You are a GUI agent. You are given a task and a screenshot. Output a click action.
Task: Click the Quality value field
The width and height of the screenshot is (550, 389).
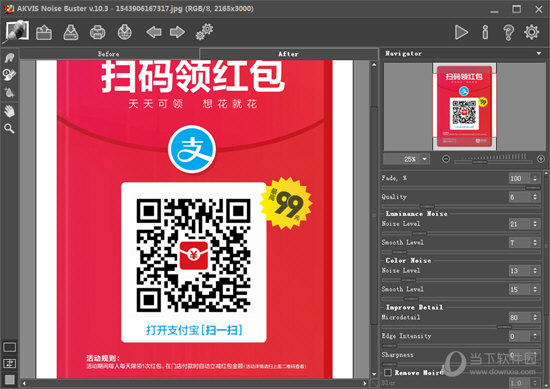tap(519, 197)
